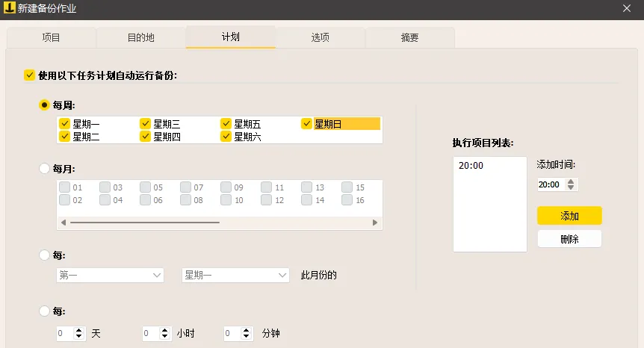Check day 10 checkbox
The width and height of the screenshot is (644, 348).
(x=226, y=200)
